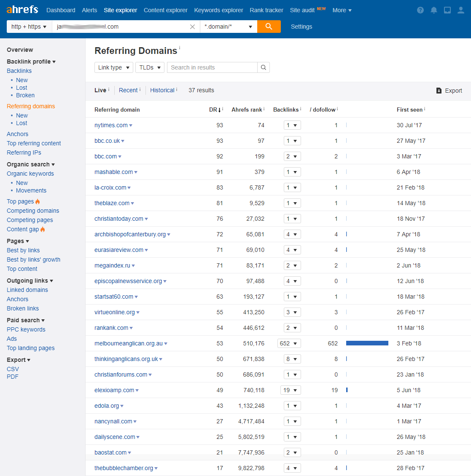Select the Live tab
The height and width of the screenshot is (476, 471).
[x=100, y=90]
